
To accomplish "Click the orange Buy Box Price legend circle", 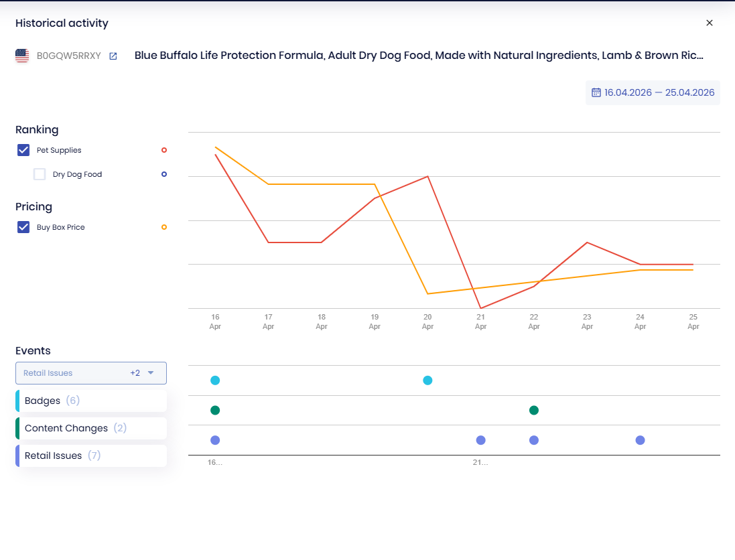I will (164, 227).
